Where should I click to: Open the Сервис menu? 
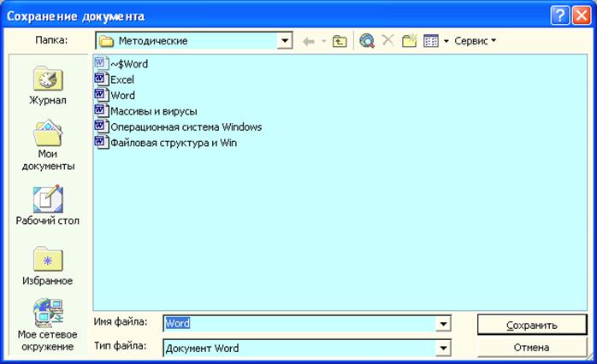(x=475, y=41)
